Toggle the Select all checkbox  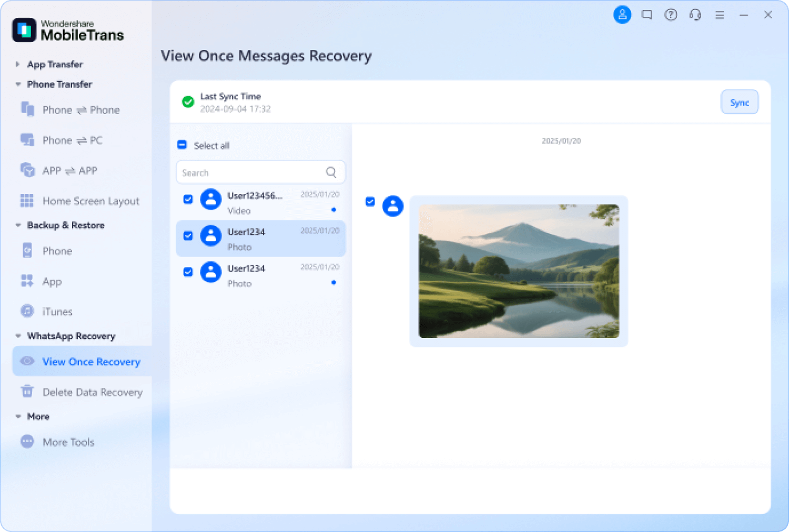click(182, 145)
